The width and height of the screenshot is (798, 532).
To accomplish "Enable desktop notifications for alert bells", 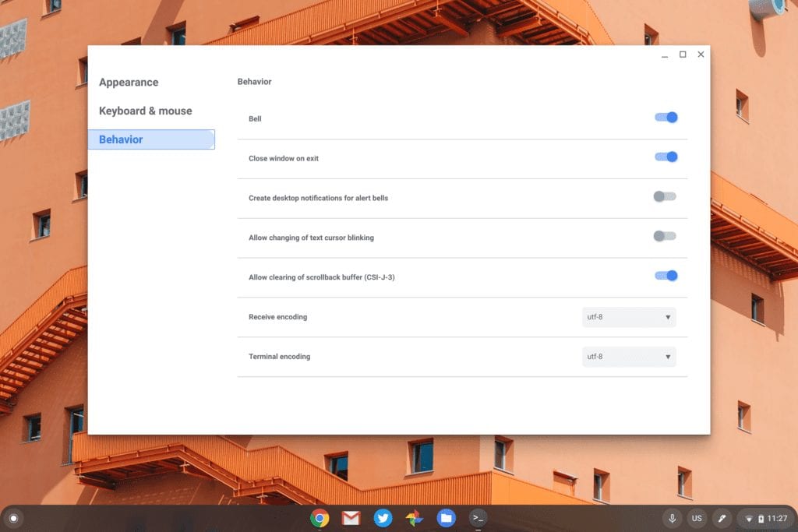I will point(666,197).
